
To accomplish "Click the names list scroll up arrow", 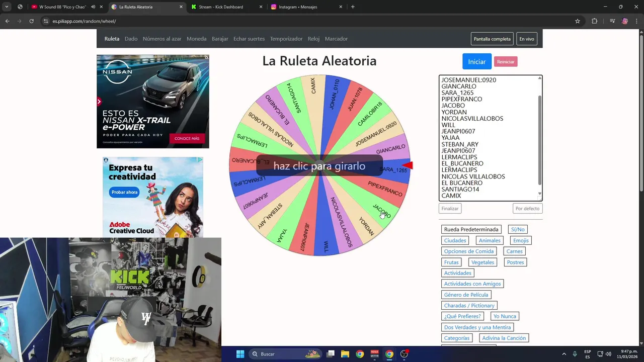I will pos(540,78).
